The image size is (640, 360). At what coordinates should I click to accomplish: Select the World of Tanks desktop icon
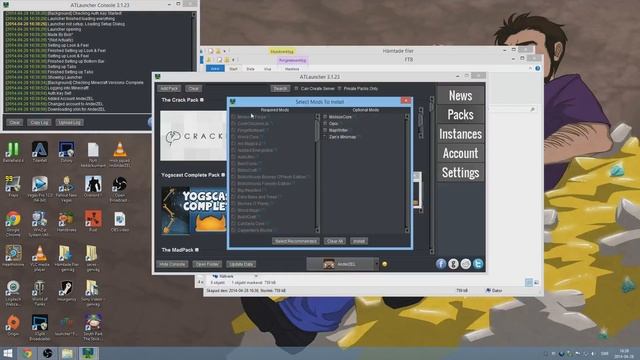[x=40, y=293]
